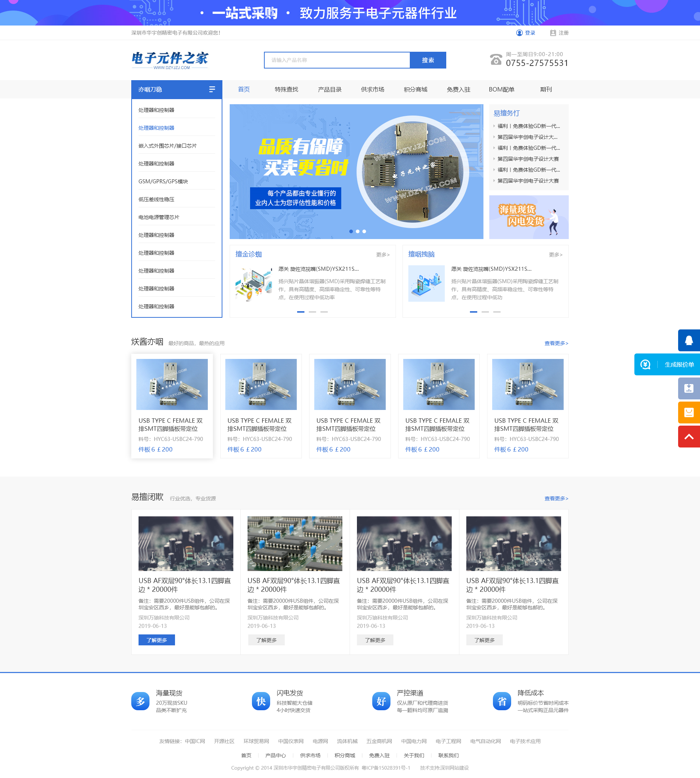This screenshot has height=778, width=700.
Task: Go to 首页 in the navigation bar
Action: [x=244, y=89]
